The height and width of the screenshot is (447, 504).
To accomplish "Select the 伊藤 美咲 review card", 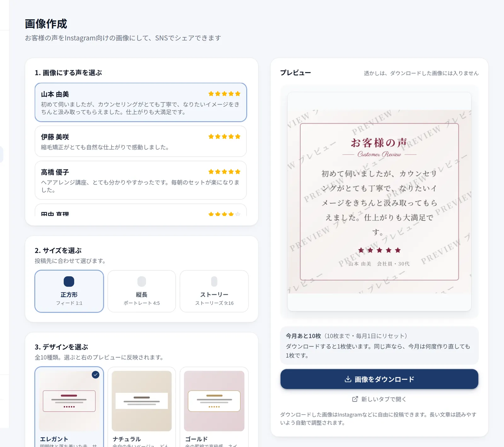I will click(140, 141).
